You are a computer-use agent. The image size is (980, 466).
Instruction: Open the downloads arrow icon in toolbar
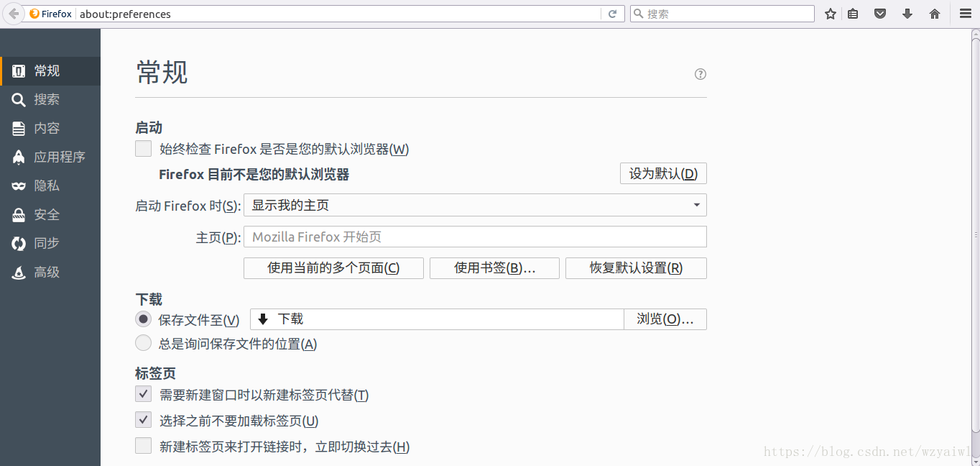click(x=907, y=14)
